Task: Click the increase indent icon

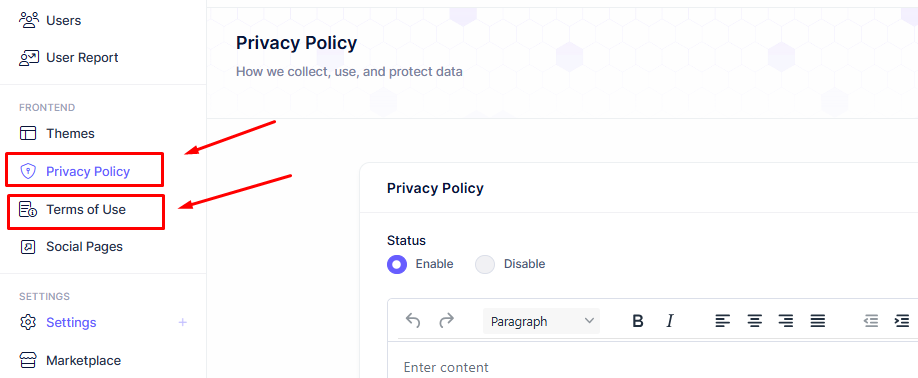Action: [902, 321]
